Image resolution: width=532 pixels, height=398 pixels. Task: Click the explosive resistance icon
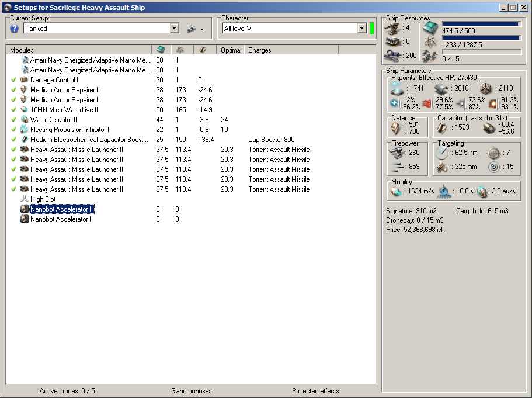point(493,103)
